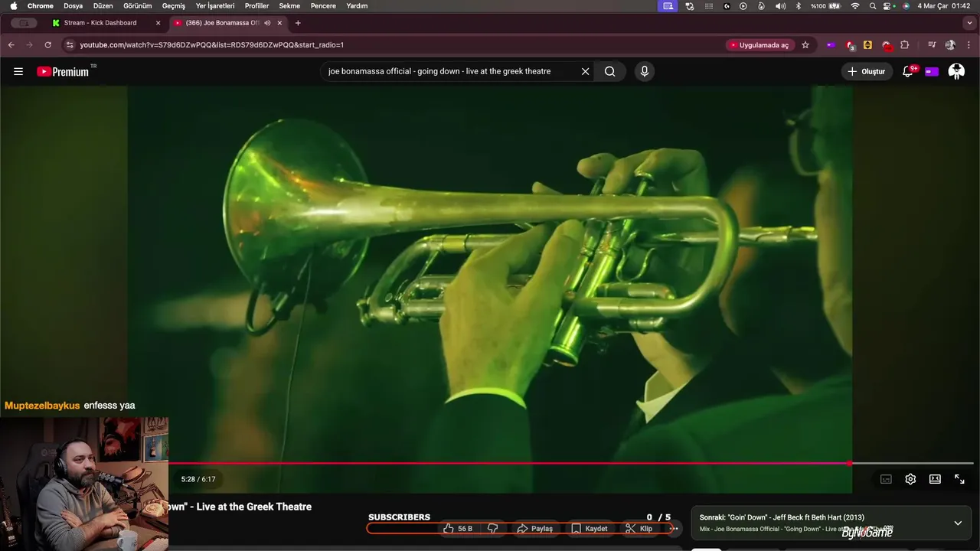Screen dimensions: 980x551
Task: Open YouTube notifications bell
Action: click(x=908, y=71)
